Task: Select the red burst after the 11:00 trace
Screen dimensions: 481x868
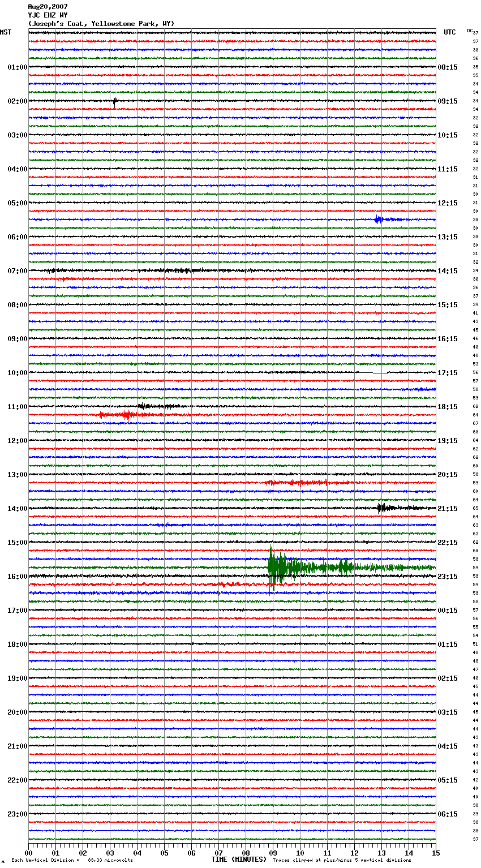Action: [x=127, y=415]
